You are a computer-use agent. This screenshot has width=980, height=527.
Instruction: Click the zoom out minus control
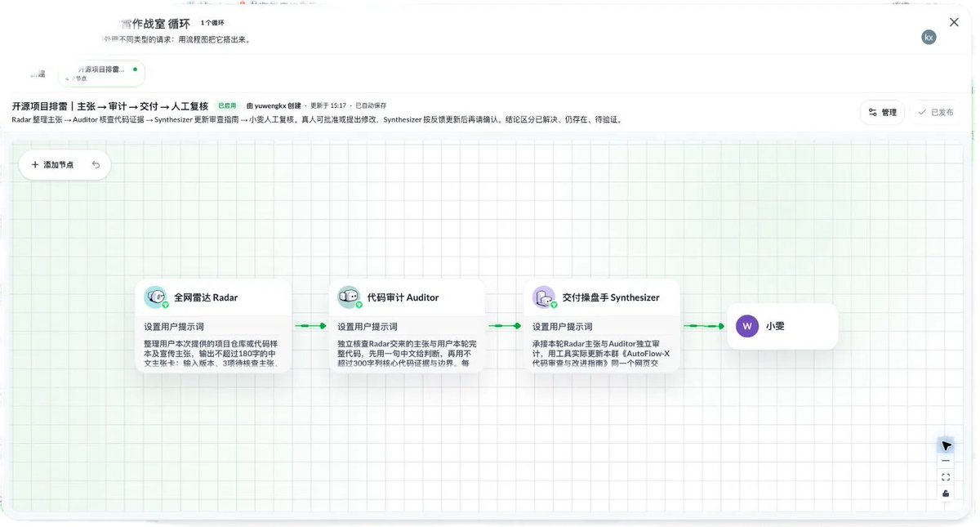pos(946,461)
